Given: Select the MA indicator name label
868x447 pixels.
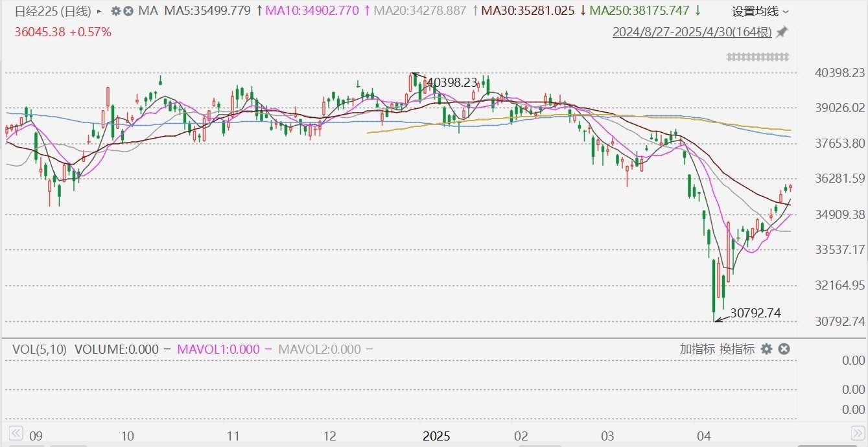Looking at the screenshot, I should pyautogui.click(x=148, y=11).
